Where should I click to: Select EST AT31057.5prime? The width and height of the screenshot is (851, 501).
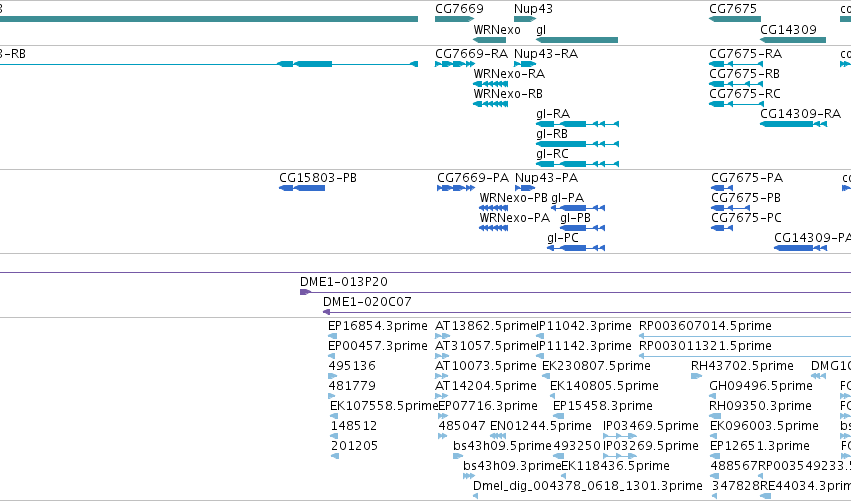tap(485, 346)
